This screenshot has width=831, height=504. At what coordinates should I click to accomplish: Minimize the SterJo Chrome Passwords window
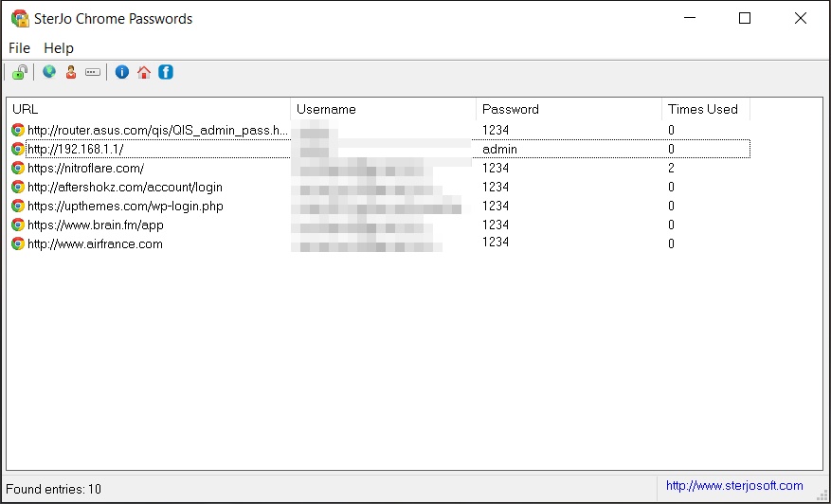[x=690, y=18]
